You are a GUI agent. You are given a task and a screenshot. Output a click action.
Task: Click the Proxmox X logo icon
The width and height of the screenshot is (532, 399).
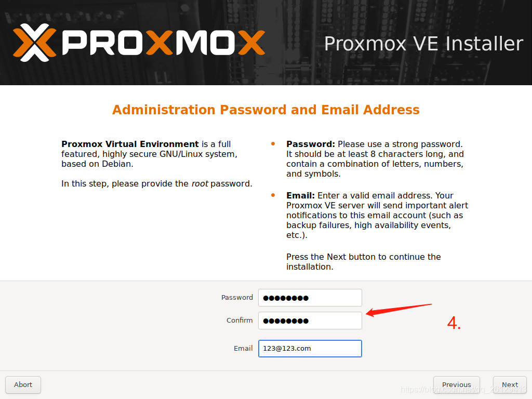(x=35, y=43)
